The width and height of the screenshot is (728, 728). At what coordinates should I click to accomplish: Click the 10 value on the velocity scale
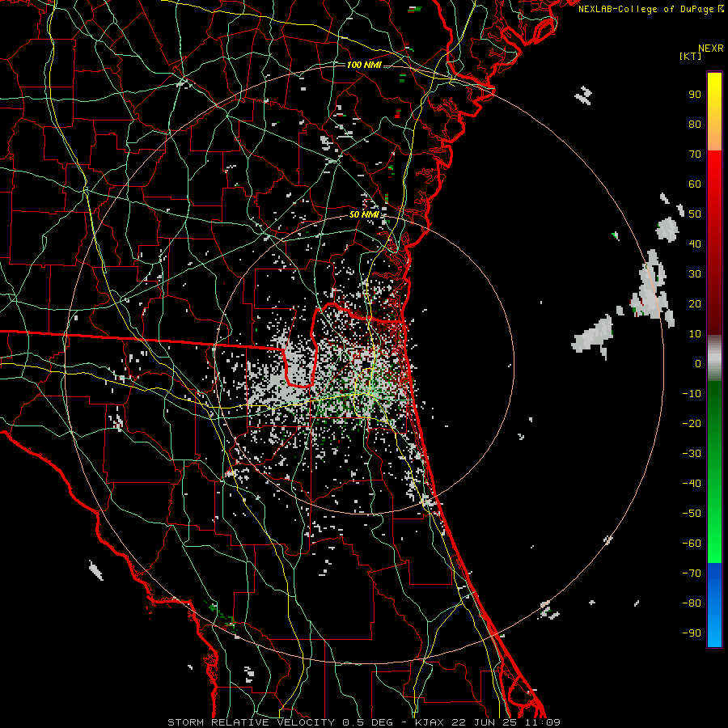coord(695,334)
